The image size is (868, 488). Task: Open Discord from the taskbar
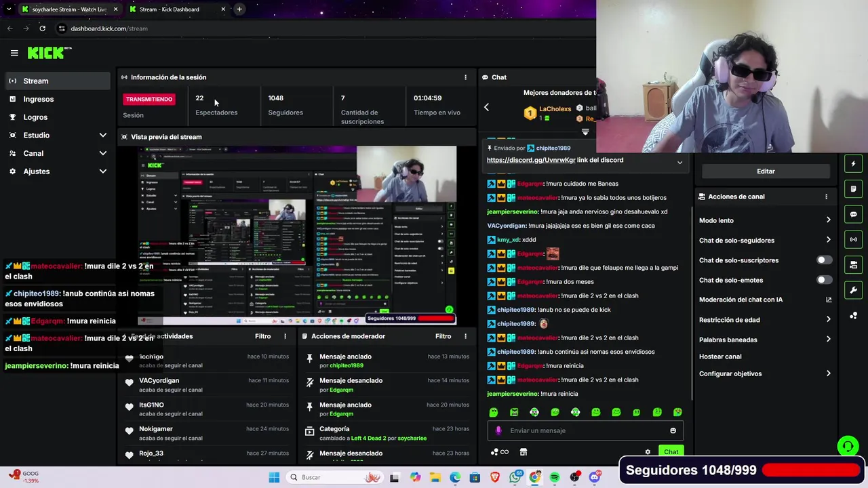tap(595, 477)
